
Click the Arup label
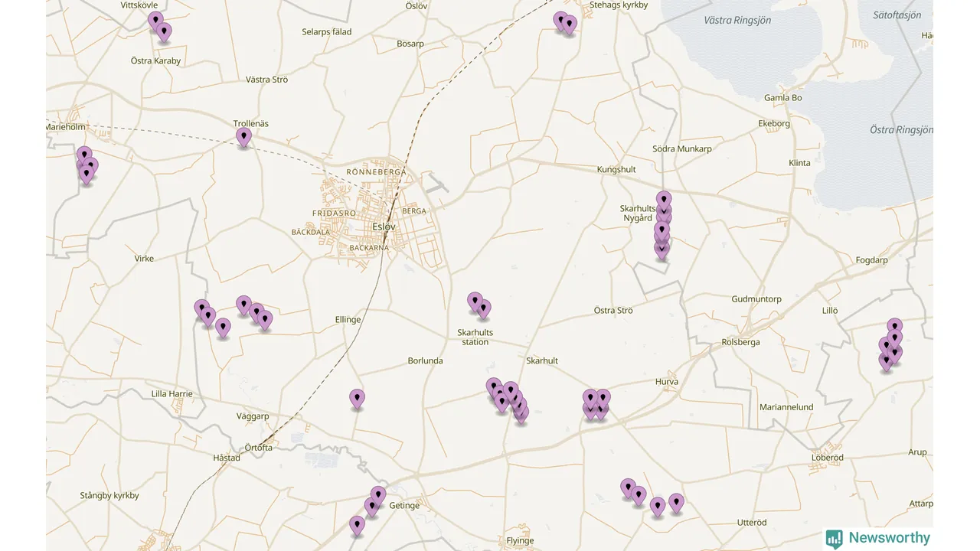point(918,452)
